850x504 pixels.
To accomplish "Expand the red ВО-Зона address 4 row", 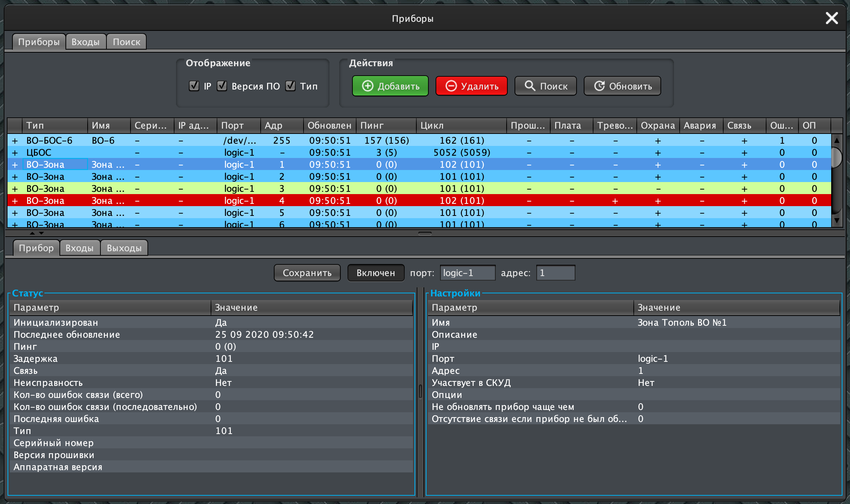I will pyautogui.click(x=15, y=201).
